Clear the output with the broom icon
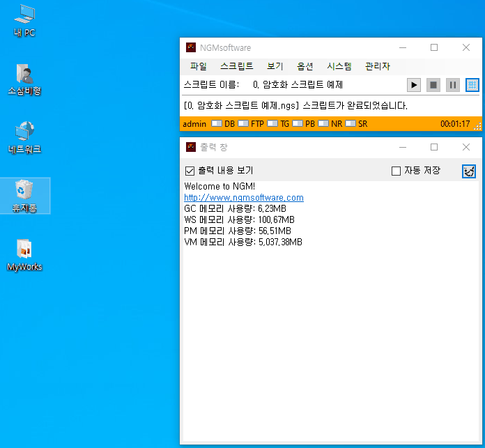The height and width of the screenshot is (448, 485). [x=468, y=171]
